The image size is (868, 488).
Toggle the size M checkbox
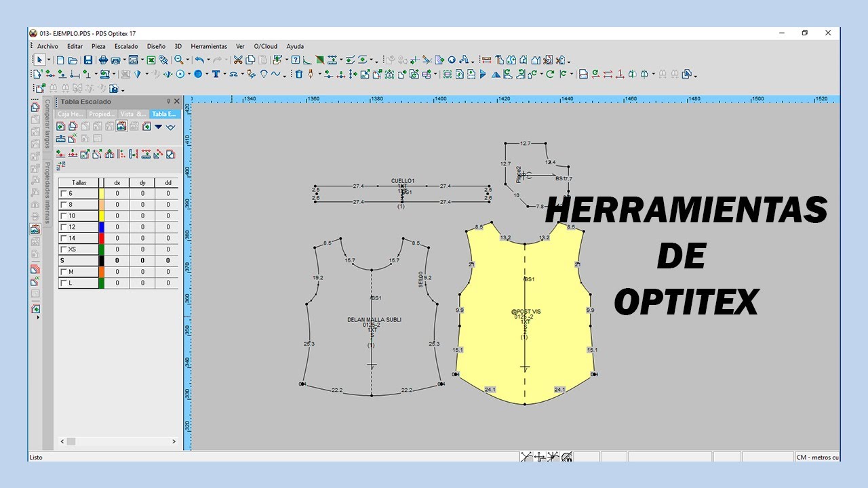point(64,271)
